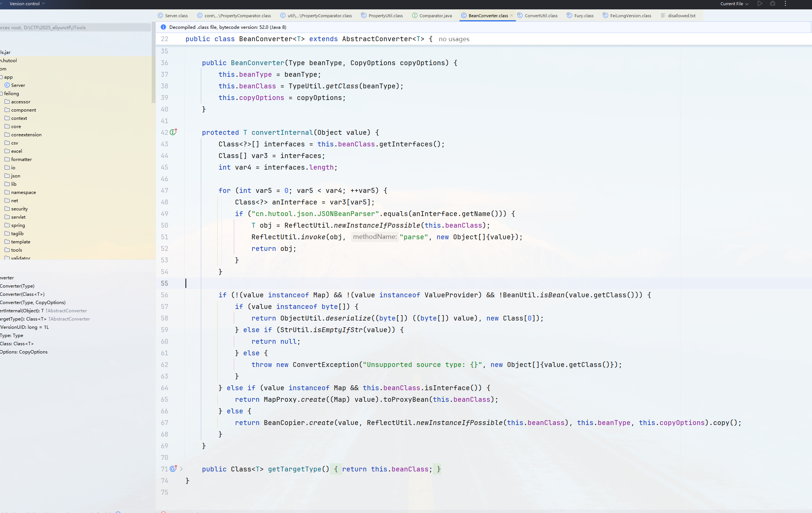Click the Debug bug icon
The height and width of the screenshot is (513, 812).
tap(773, 4)
